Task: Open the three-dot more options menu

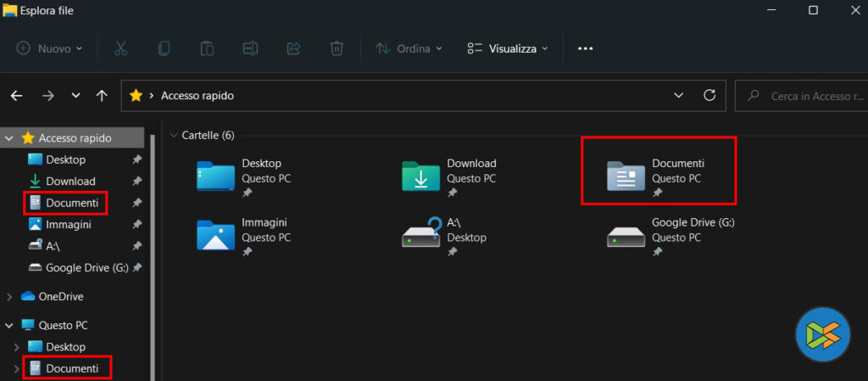Action: click(x=585, y=48)
